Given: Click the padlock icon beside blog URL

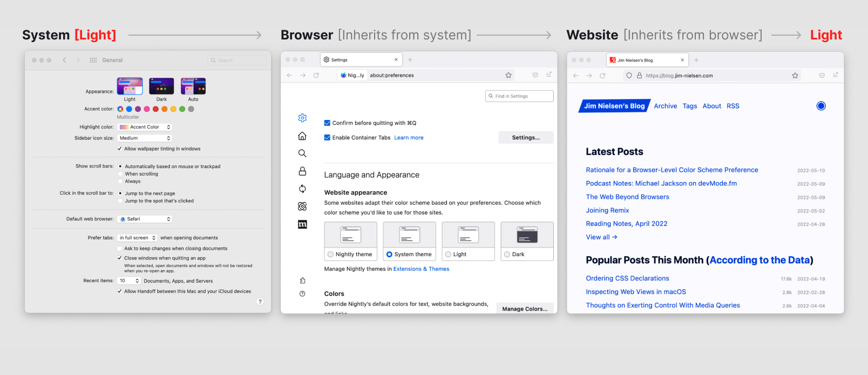Looking at the screenshot, I should [640, 76].
